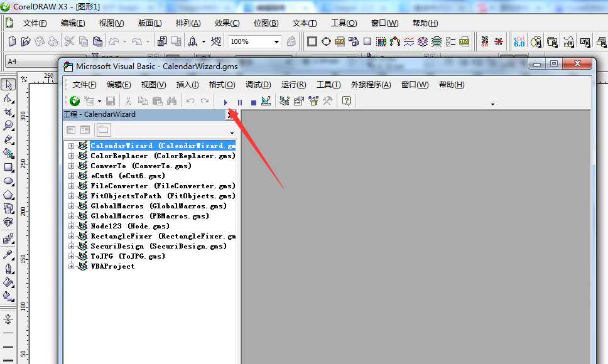
Task: Open VBA 调试(D) menu
Action: point(258,85)
